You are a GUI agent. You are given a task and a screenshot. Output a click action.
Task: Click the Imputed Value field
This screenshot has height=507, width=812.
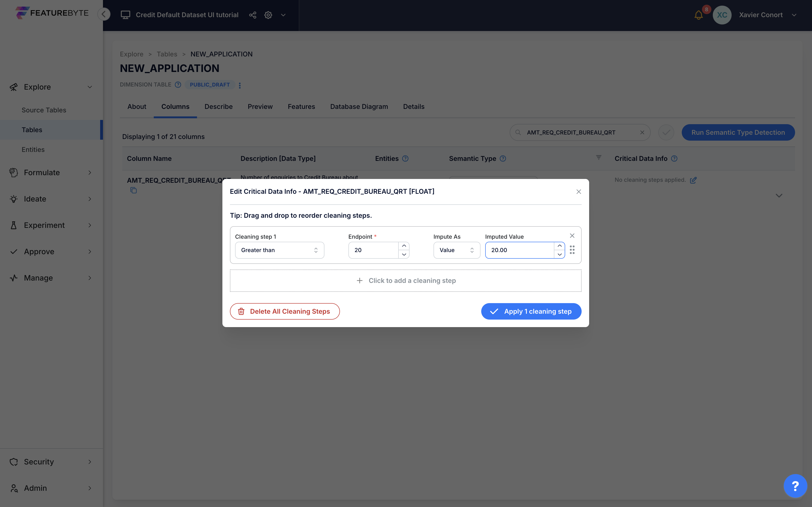pyautogui.click(x=520, y=250)
